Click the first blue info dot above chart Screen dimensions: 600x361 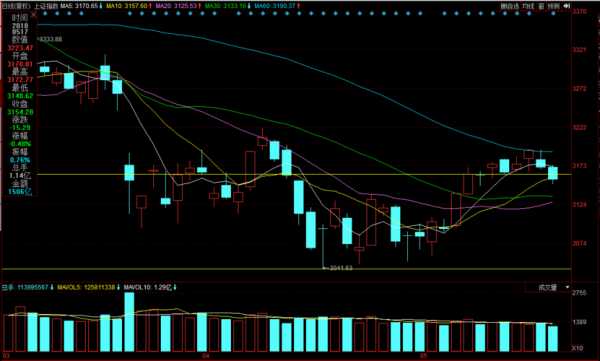point(46,14)
